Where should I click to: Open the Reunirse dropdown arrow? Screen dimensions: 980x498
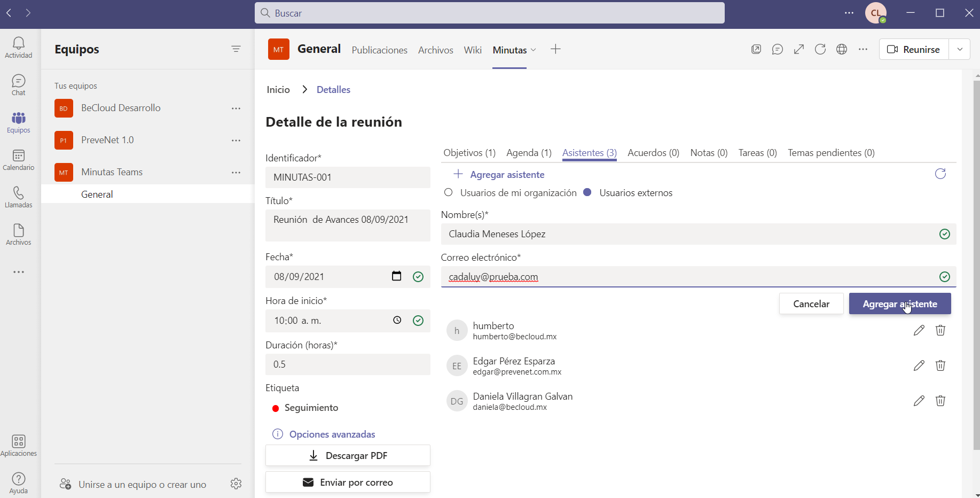(x=960, y=49)
